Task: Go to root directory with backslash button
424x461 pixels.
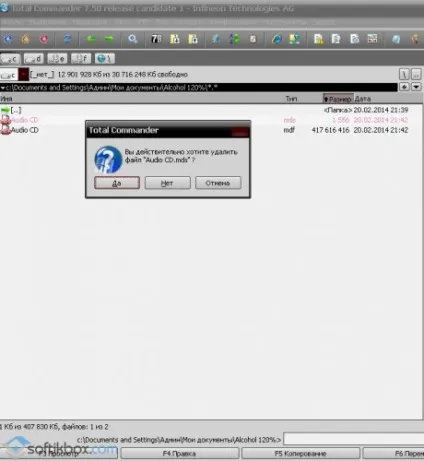Action: [x=404, y=74]
